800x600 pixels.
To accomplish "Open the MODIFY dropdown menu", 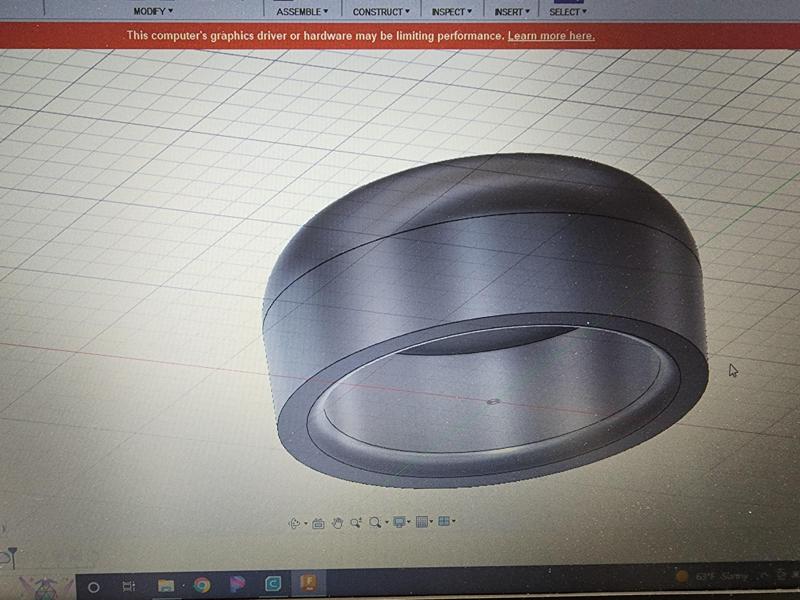I will pos(153,11).
